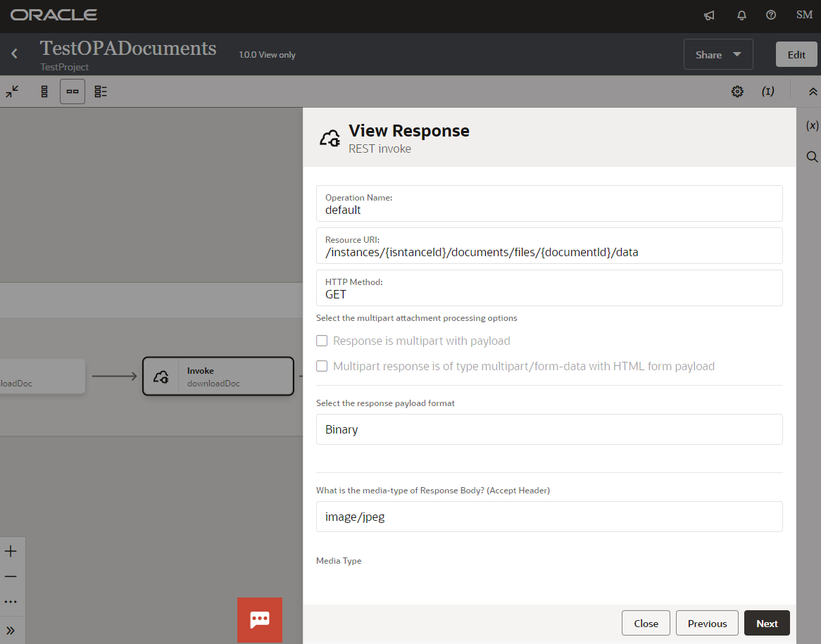The image size is (821, 644).
Task: Select the horizontal layout view icon
Action: [x=72, y=91]
